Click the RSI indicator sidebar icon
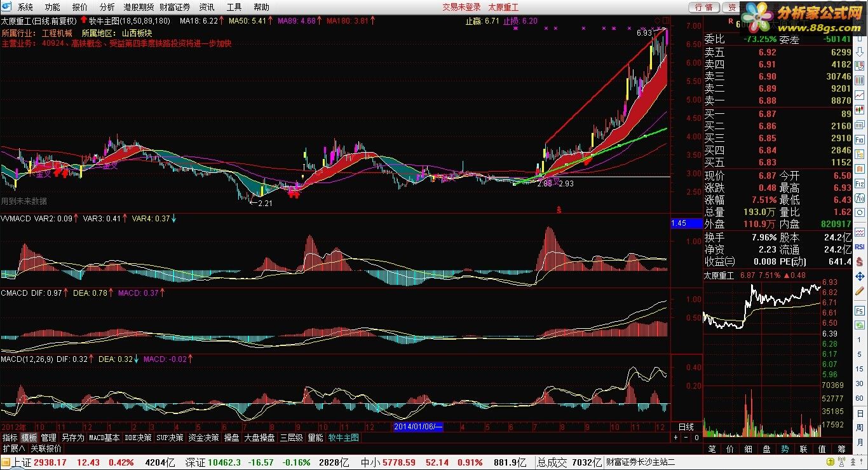This screenshot has height=470, width=868. (859, 246)
